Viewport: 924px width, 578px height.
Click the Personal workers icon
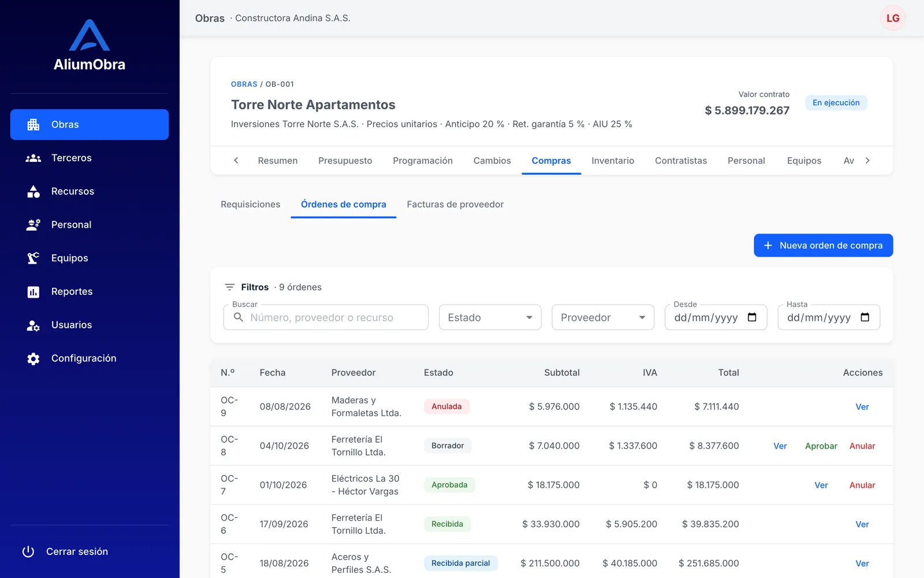point(33,225)
